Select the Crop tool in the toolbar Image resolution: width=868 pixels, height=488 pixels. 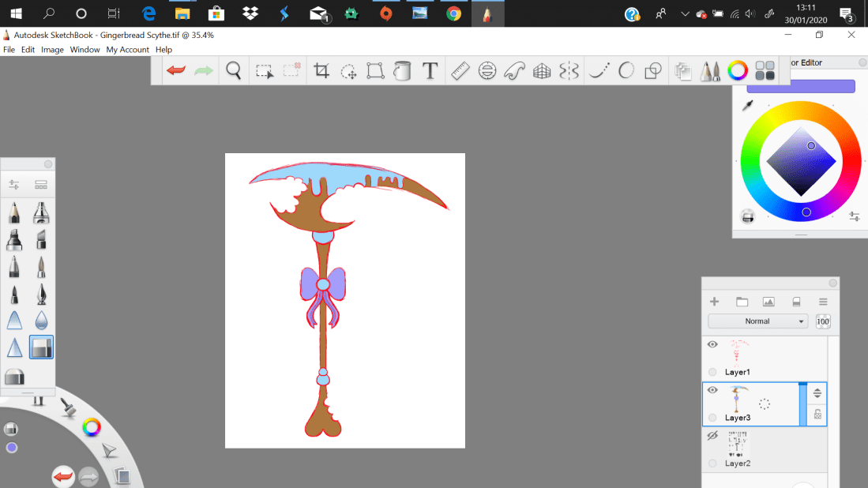coord(321,70)
